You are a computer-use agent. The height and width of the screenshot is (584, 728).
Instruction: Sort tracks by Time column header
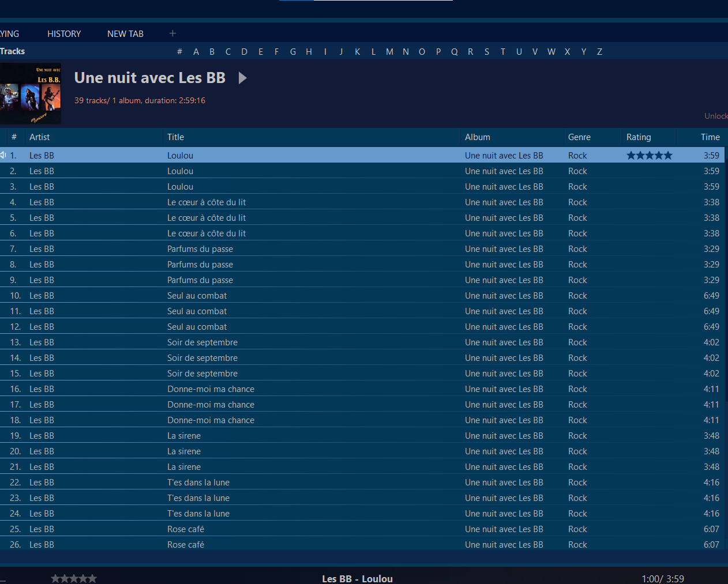[710, 137]
